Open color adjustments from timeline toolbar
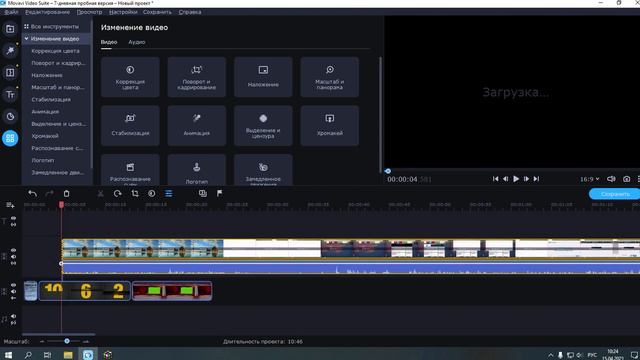Viewport: 640px width, 360px height. 152,193
